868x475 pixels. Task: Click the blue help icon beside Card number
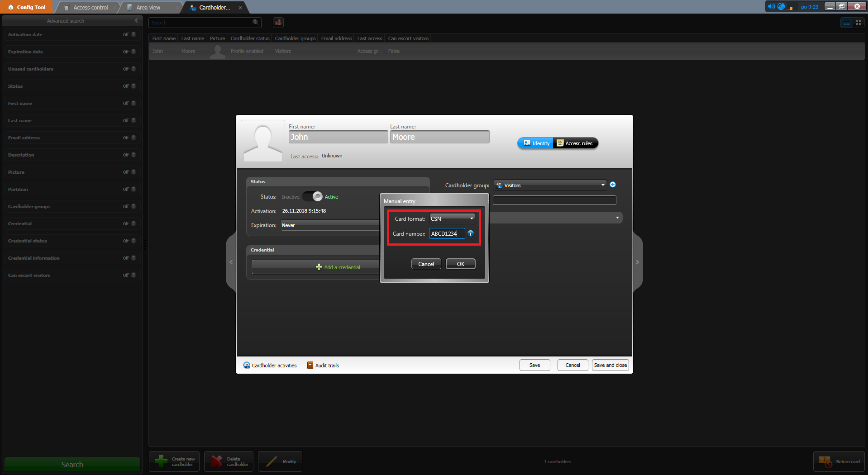471,233
